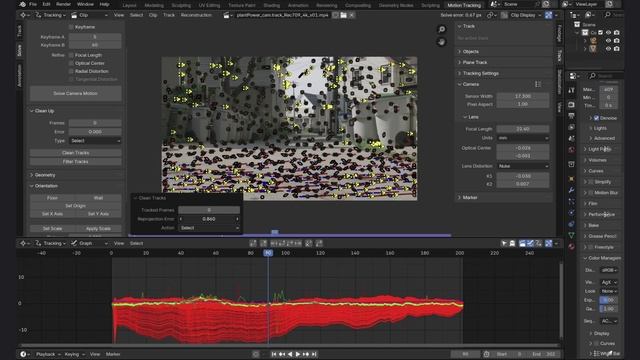This screenshot has width=640, height=360.
Task: Click the Set Origin button
Action: click(x=76, y=206)
